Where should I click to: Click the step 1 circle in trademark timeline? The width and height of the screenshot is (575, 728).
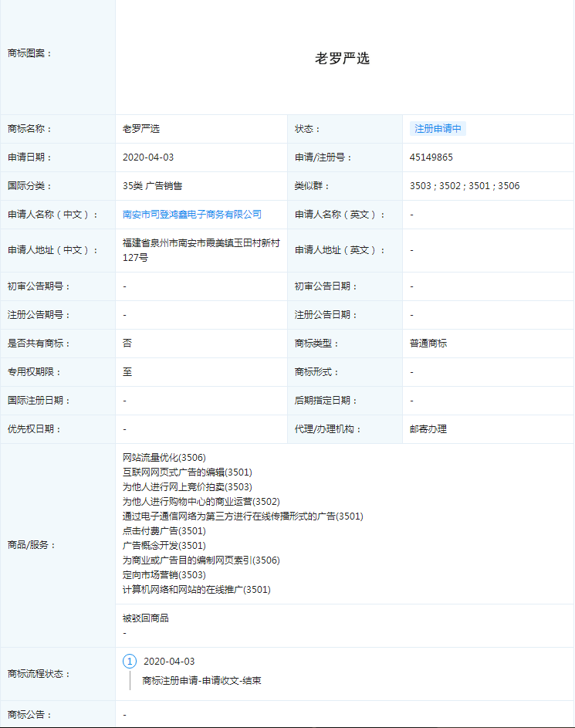(130, 662)
